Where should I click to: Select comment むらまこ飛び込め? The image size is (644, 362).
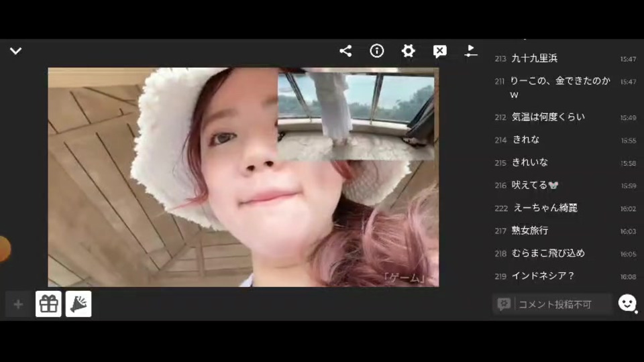548,253
